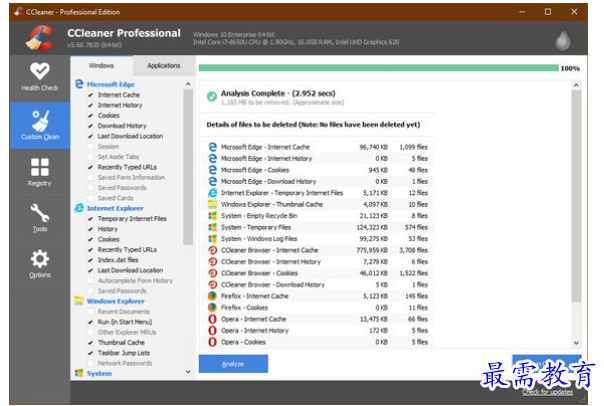
Task: Open the Tools section
Action: pyautogui.click(x=39, y=218)
